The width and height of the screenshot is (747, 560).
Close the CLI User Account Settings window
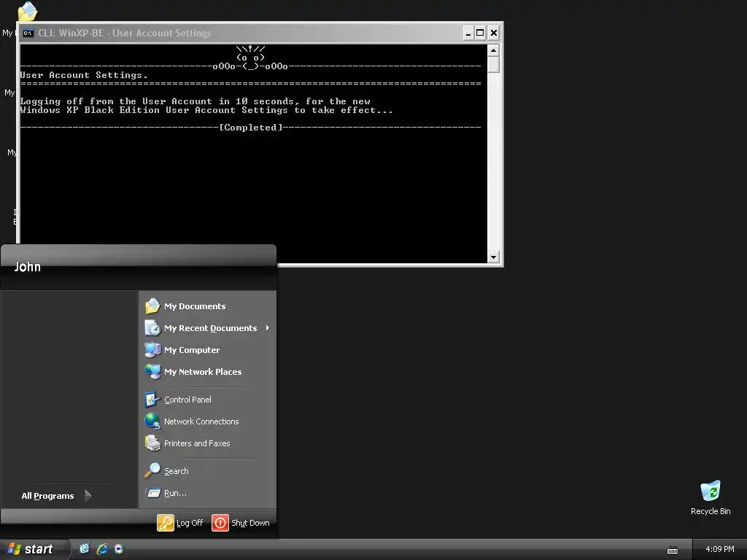click(x=494, y=33)
